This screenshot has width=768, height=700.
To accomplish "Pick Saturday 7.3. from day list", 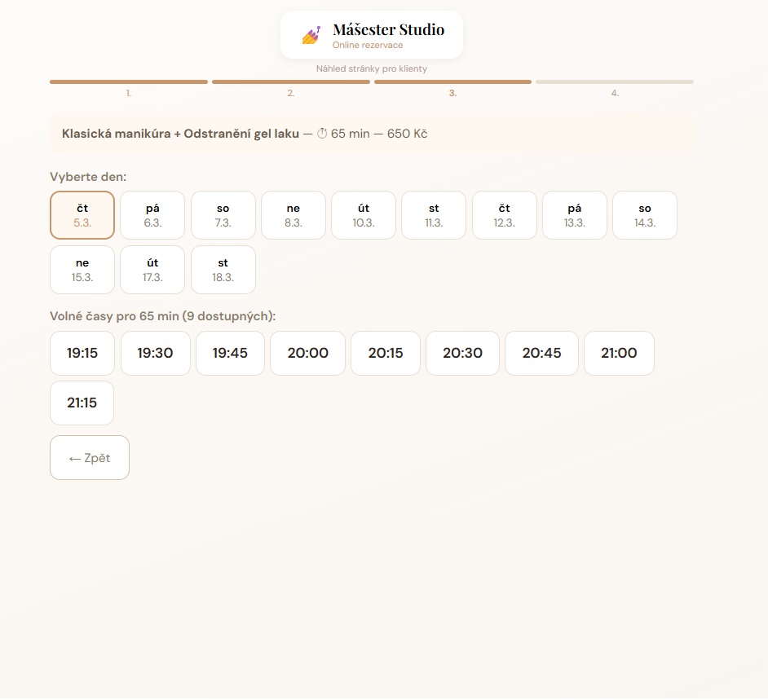I will pos(223,215).
